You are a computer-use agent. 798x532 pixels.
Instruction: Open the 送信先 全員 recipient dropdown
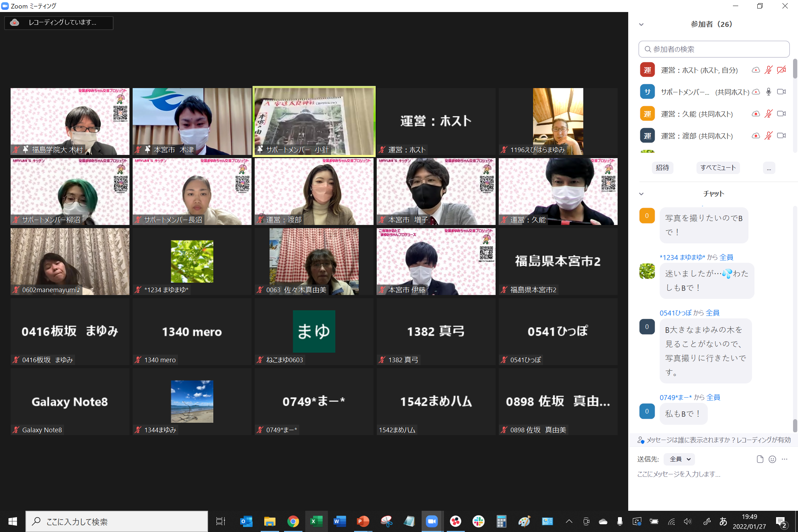[x=680, y=459]
